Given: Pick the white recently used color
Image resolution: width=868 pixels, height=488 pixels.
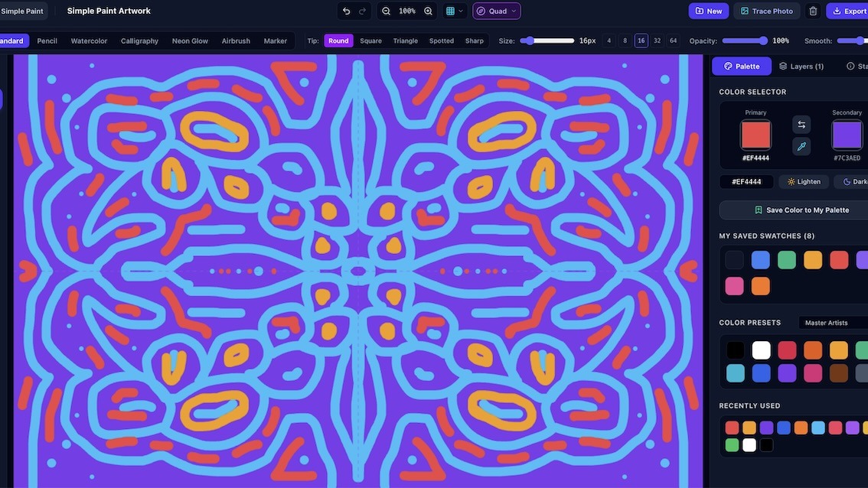Looking at the screenshot, I should (x=749, y=445).
